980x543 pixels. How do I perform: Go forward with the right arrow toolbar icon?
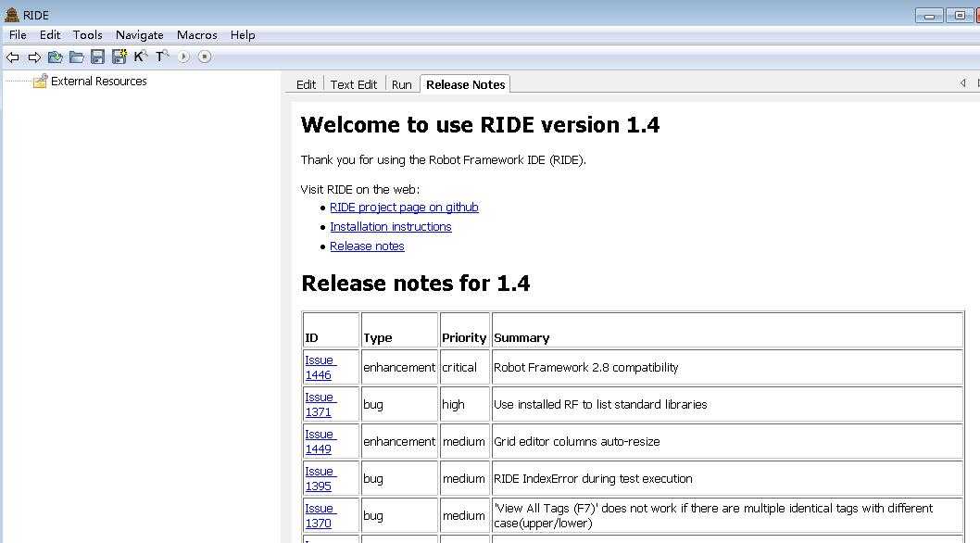34,57
